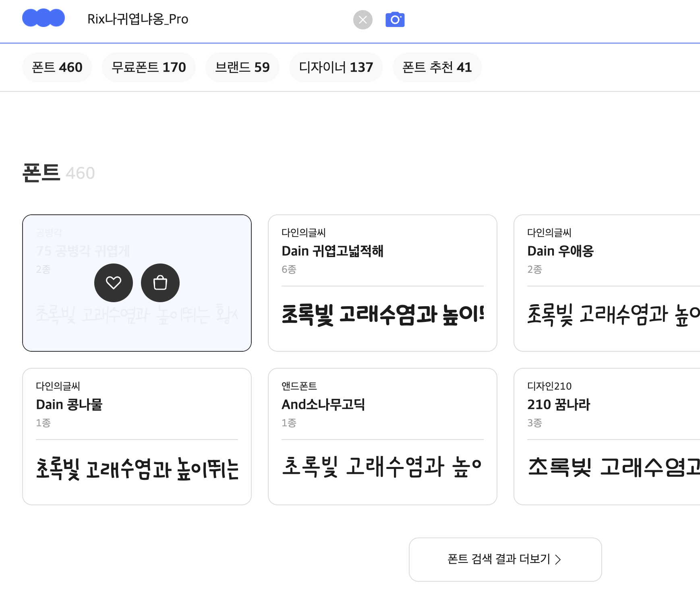The height and width of the screenshot is (610, 700).
Task: Open the 210 꿈나라 font card
Action: point(607,436)
